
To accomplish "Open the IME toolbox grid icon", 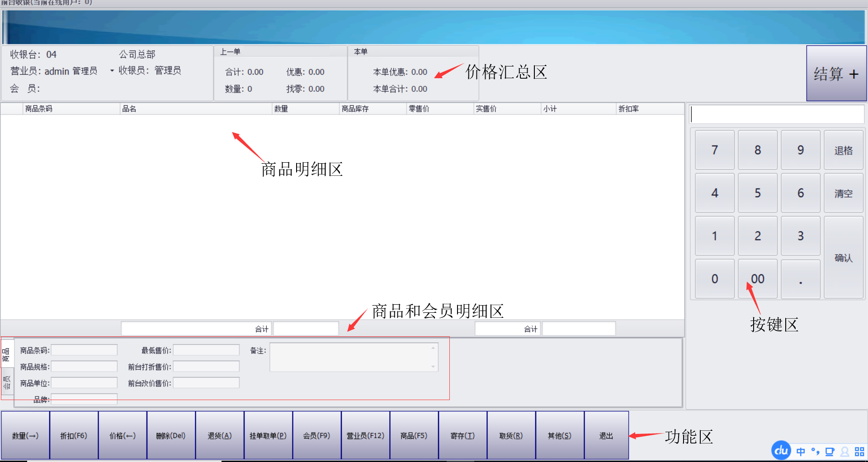I will tap(859, 452).
